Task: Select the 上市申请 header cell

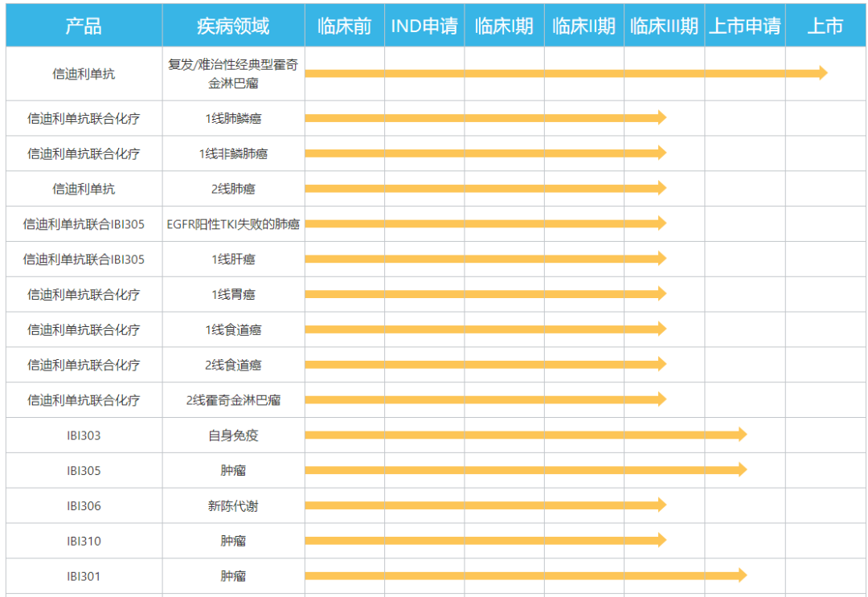Action: (x=745, y=26)
